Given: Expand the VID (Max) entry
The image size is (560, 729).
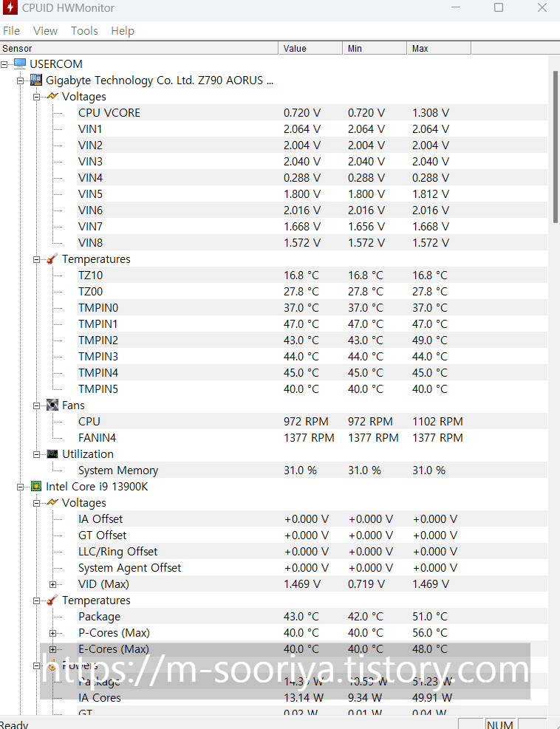Looking at the screenshot, I should pyautogui.click(x=53, y=584).
